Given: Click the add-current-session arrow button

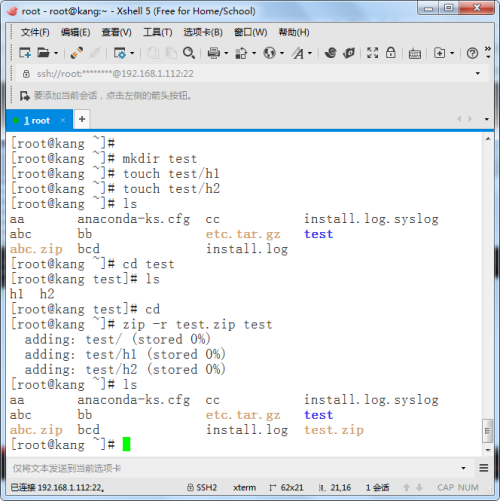Looking at the screenshot, I should (25, 96).
